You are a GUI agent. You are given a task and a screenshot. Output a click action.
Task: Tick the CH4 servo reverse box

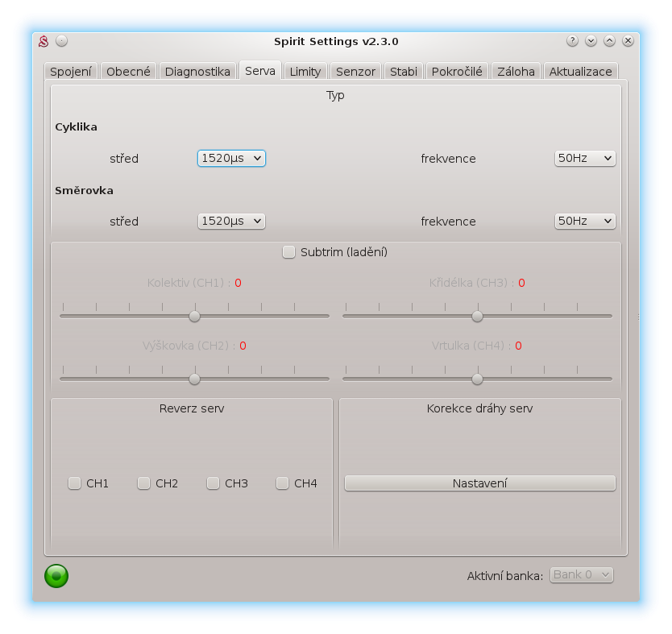pos(283,483)
